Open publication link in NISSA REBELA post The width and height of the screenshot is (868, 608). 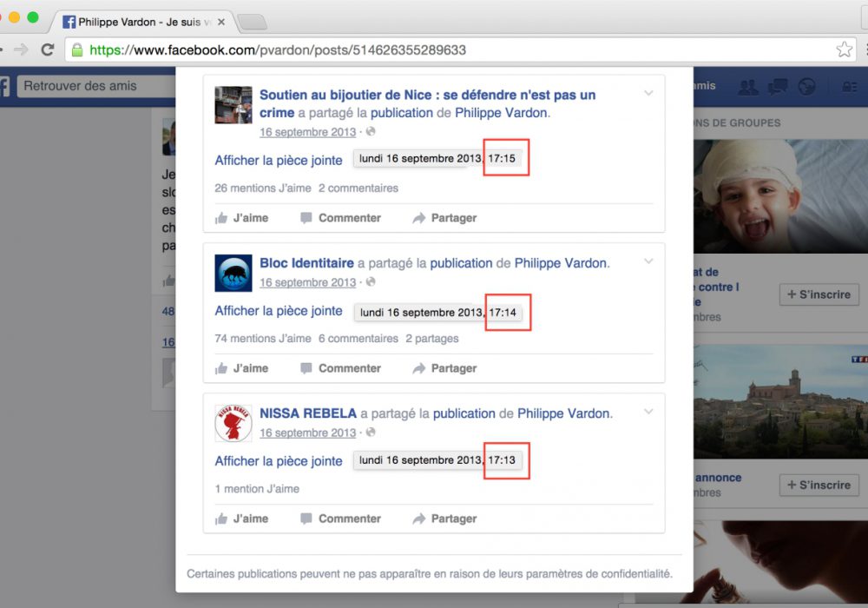464,413
